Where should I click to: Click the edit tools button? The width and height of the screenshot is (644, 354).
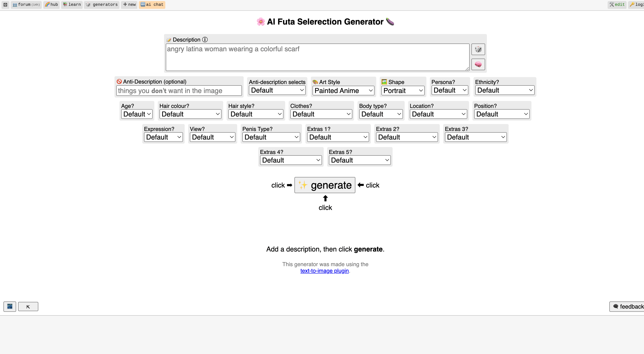point(617,5)
